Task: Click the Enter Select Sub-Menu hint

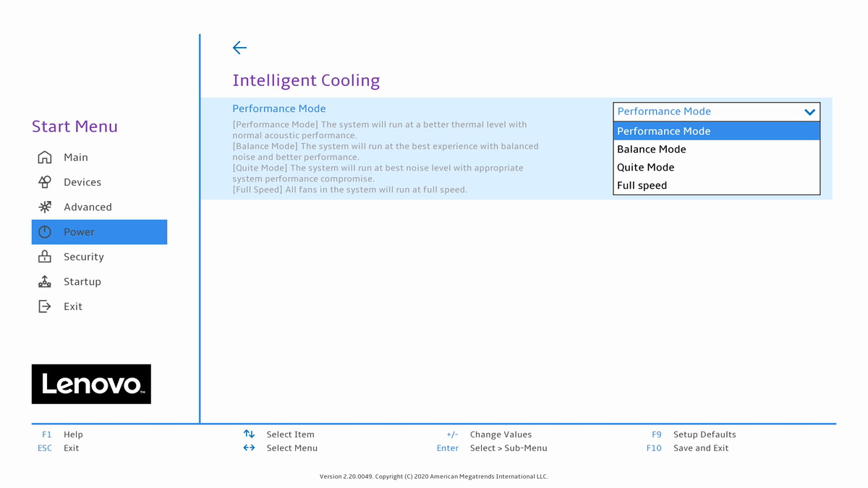Action: [x=492, y=448]
